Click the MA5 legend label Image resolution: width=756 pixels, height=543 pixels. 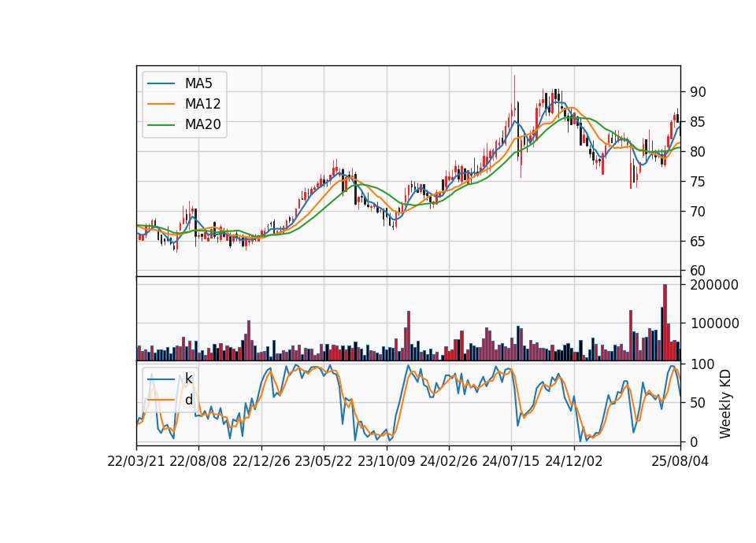[x=198, y=83]
